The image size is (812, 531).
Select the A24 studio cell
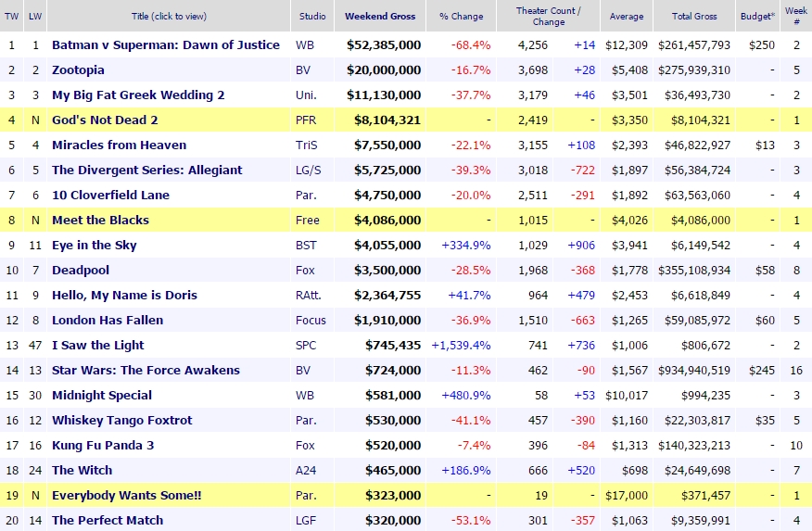pyautogui.click(x=305, y=471)
